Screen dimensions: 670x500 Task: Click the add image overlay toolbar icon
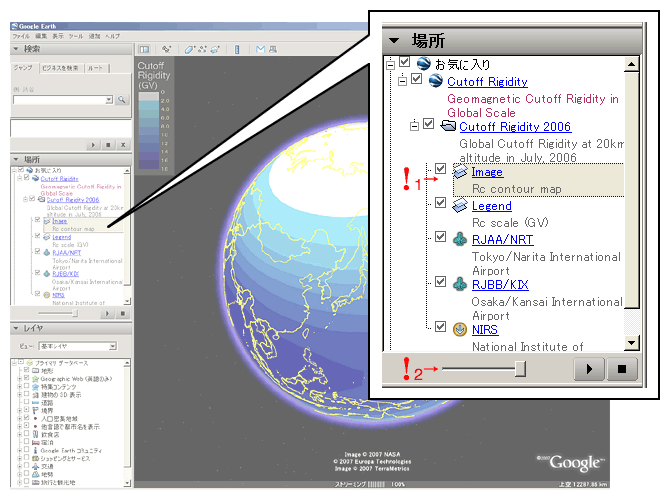pos(215,50)
